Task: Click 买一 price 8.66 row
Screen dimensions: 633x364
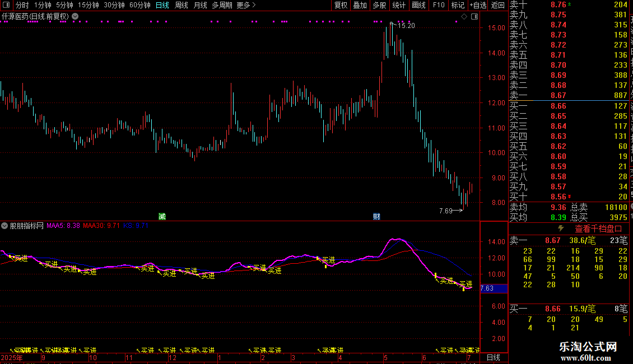Action: coord(569,106)
